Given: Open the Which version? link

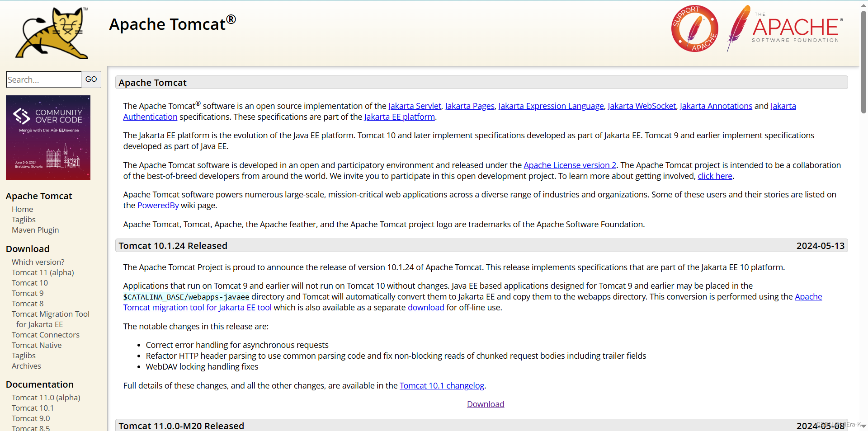Looking at the screenshot, I should pyautogui.click(x=38, y=262).
